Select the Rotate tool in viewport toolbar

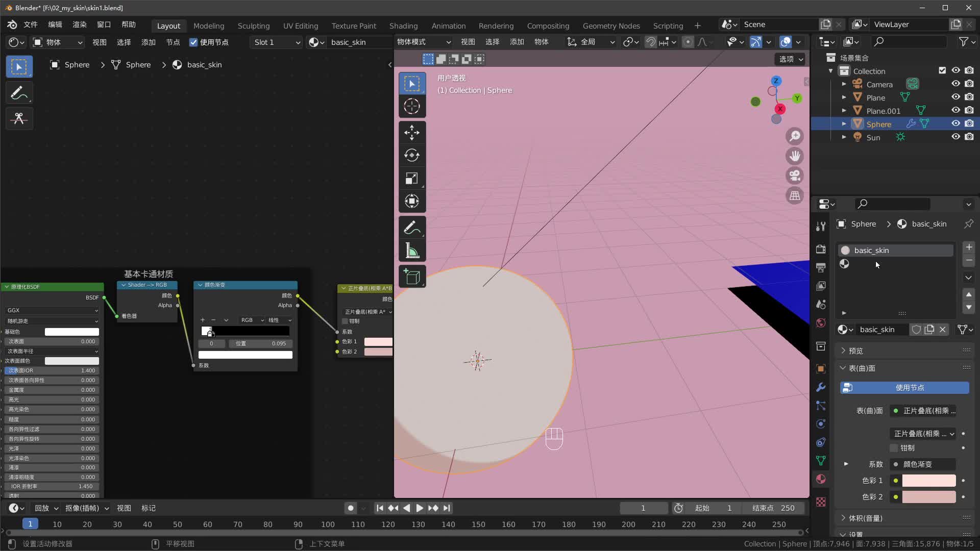[412, 155]
